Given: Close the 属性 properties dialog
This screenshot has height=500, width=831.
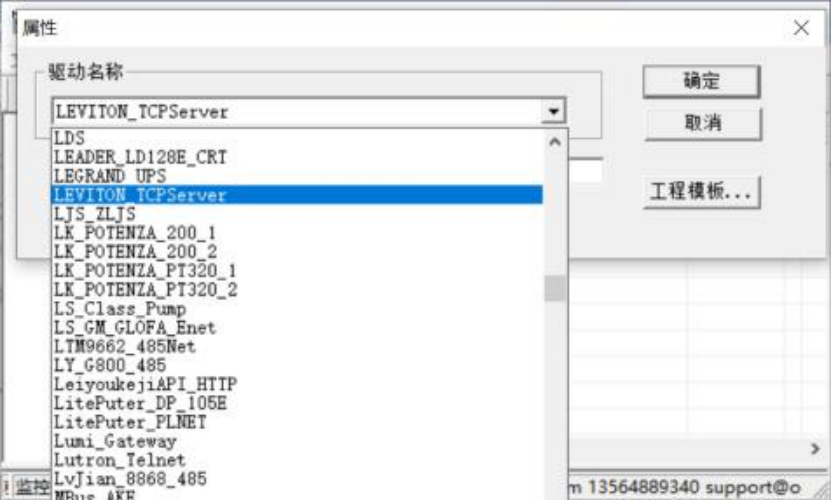Looking at the screenshot, I should click(x=801, y=28).
